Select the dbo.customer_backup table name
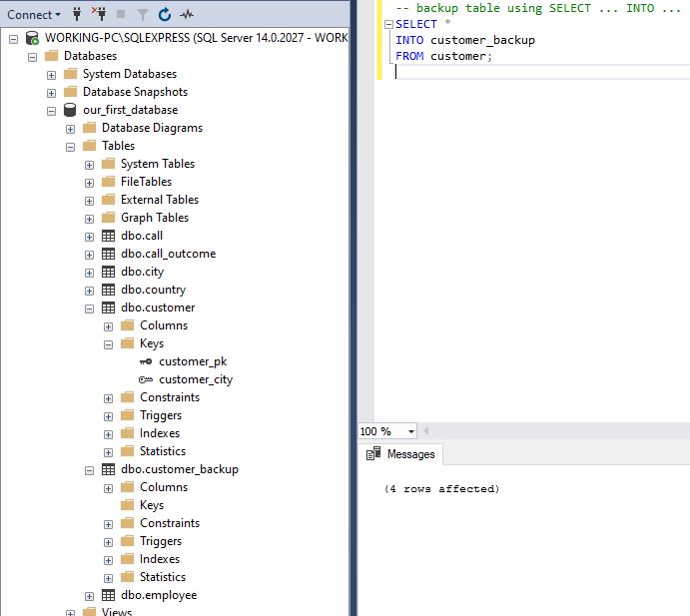 click(180, 469)
